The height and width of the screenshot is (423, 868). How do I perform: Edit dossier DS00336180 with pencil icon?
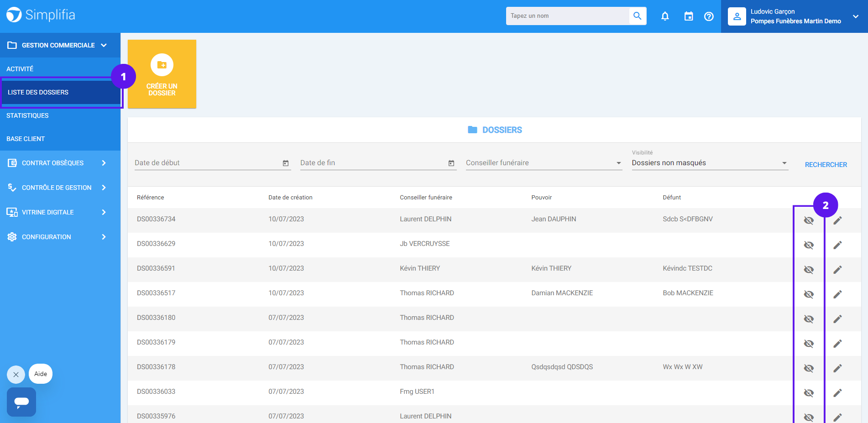(837, 319)
